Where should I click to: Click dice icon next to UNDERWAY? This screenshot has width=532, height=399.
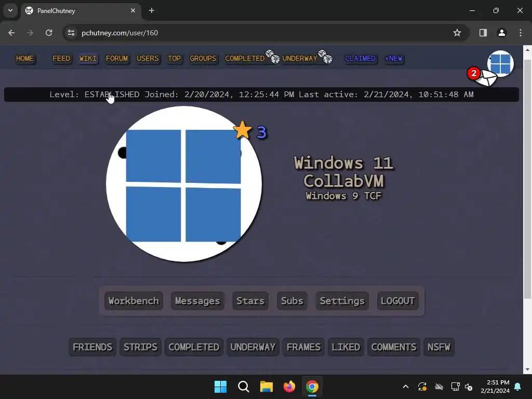click(x=325, y=57)
